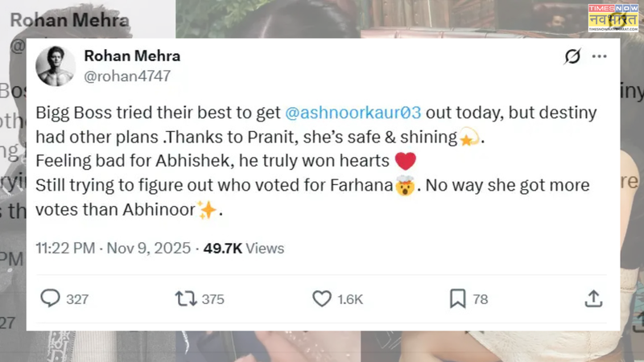Click the @rohan4747 handle

tap(126, 76)
